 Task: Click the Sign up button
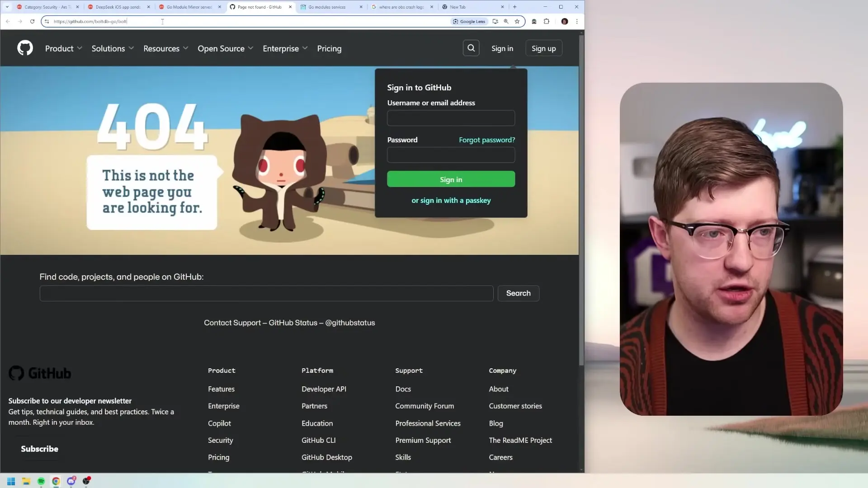(x=544, y=48)
